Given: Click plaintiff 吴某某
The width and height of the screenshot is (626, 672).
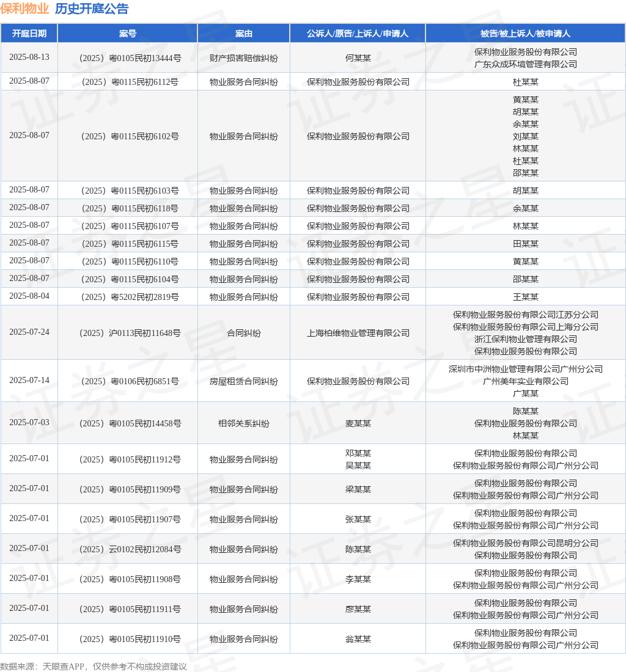Looking at the screenshot, I should 358,466.
